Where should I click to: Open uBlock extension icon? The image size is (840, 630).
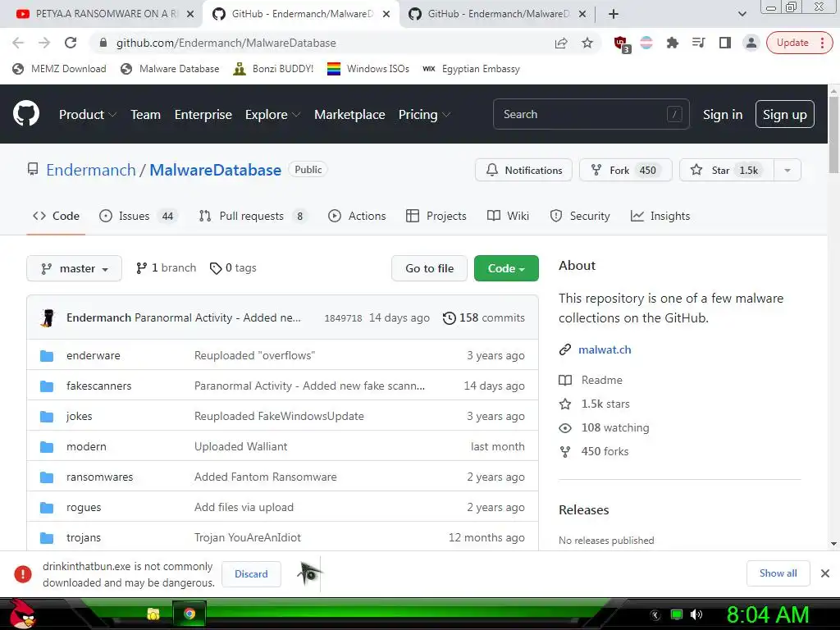[x=622, y=44]
